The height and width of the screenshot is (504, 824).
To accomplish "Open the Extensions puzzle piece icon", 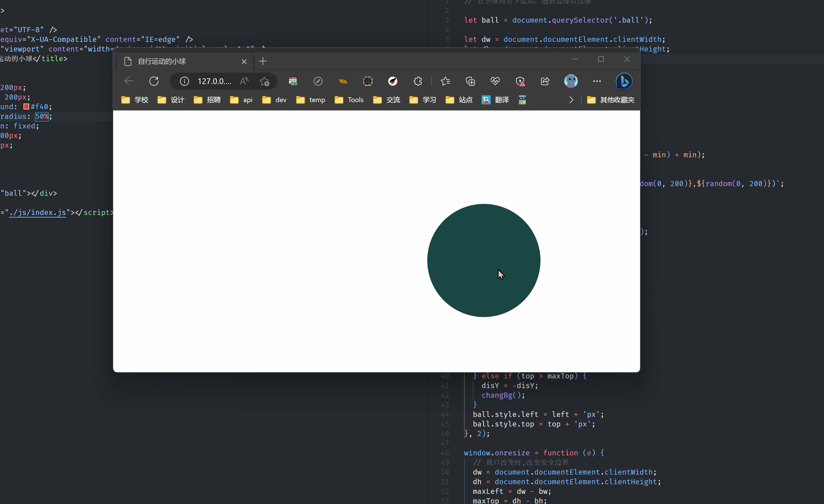I will (x=418, y=81).
